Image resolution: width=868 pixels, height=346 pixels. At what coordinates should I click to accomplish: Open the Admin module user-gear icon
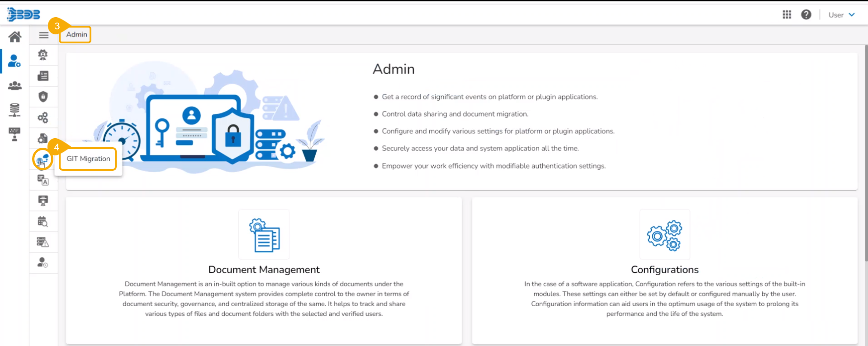pyautogui.click(x=14, y=61)
